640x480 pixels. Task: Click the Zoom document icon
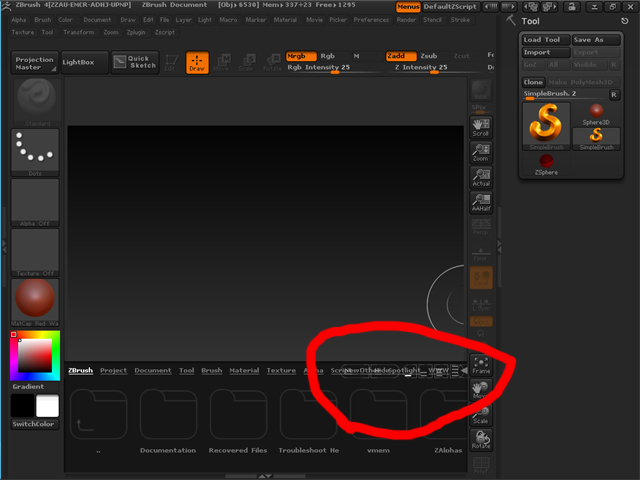[481, 152]
